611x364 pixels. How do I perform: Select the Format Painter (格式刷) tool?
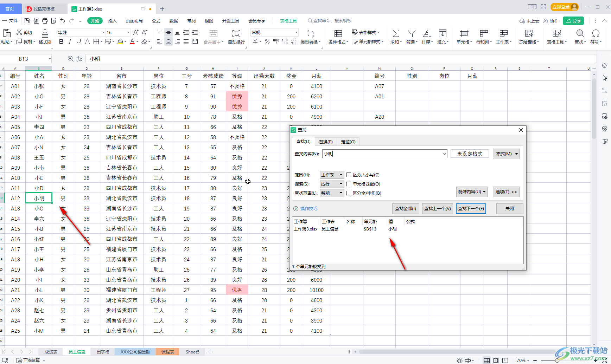45,37
